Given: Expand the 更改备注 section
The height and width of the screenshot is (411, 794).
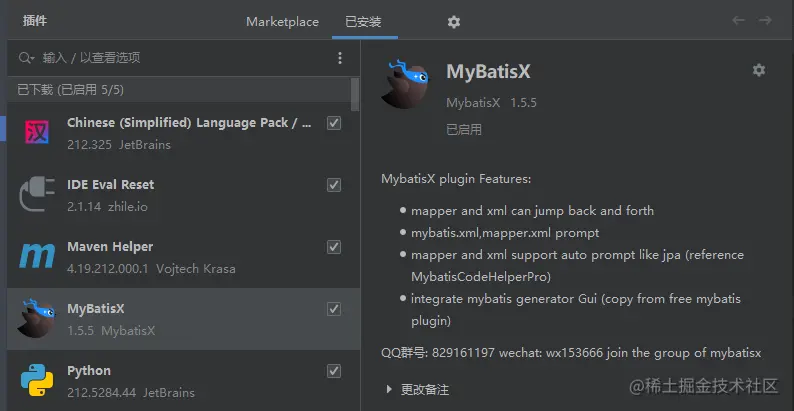Looking at the screenshot, I should [389, 389].
